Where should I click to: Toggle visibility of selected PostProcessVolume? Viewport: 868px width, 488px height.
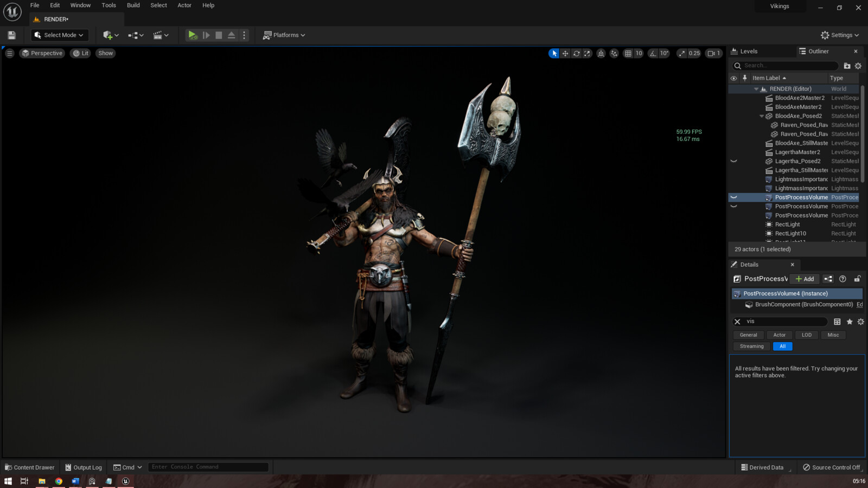point(733,197)
